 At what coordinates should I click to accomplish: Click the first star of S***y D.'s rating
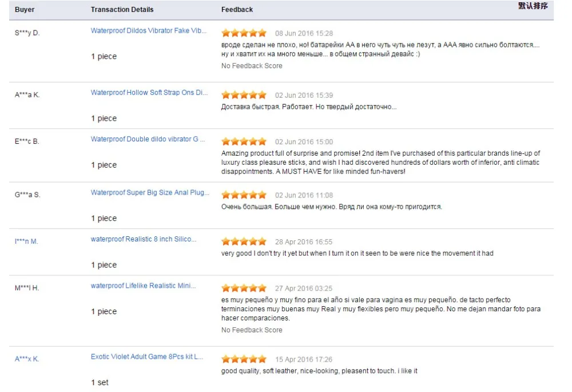click(x=224, y=33)
